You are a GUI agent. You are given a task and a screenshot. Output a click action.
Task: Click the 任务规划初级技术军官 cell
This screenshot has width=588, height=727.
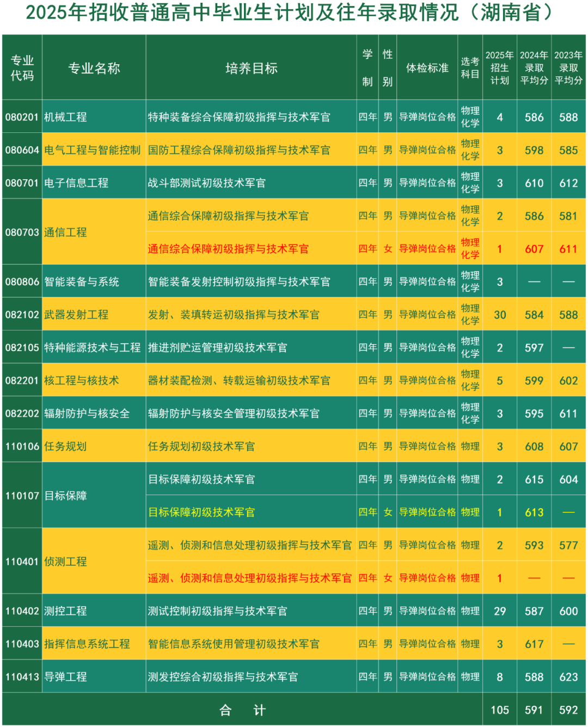251,447
